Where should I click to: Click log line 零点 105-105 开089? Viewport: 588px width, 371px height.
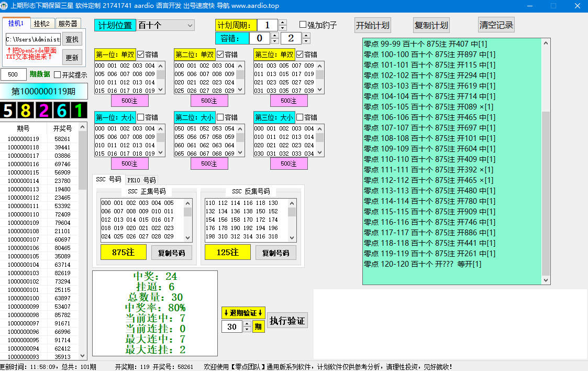coord(429,107)
